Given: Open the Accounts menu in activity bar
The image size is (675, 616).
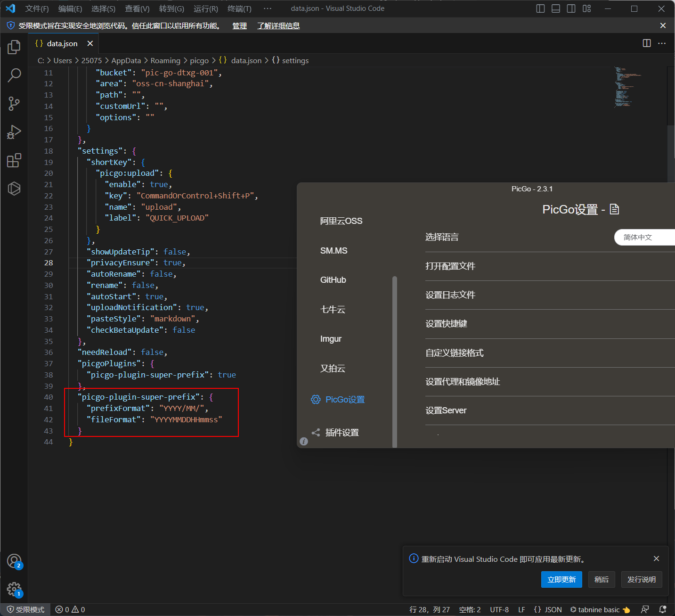Looking at the screenshot, I should 14,561.
